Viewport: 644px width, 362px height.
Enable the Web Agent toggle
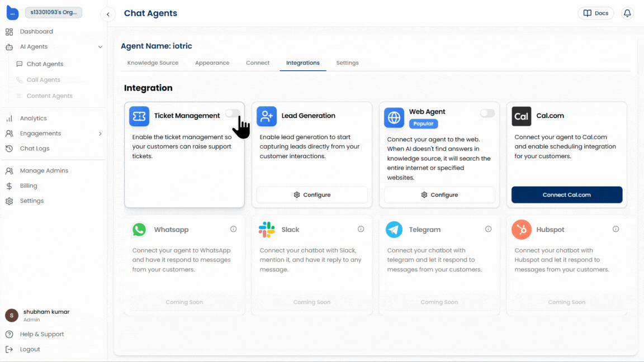coord(487,112)
